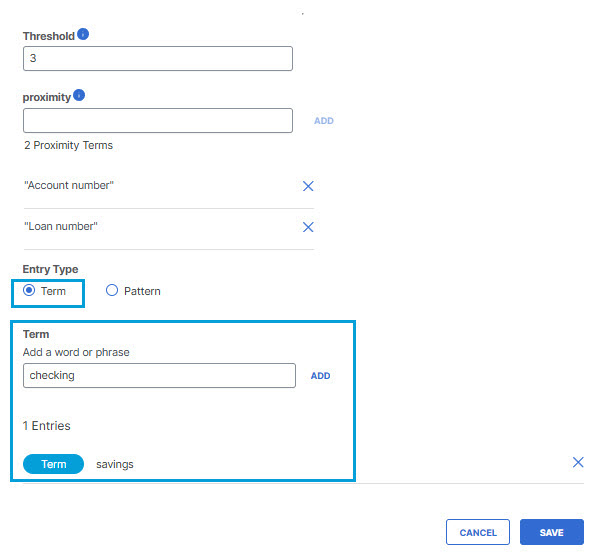Click the Threshold info icon

[x=83, y=34]
